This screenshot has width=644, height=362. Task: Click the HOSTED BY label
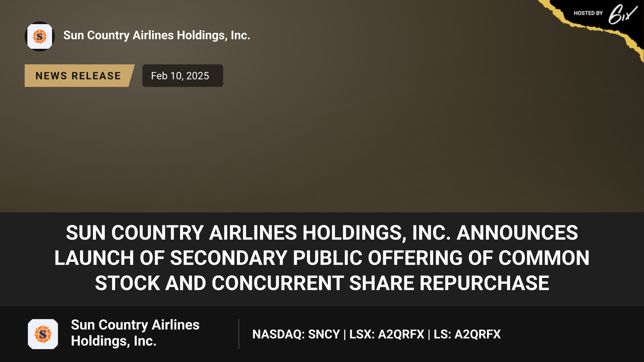pyautogui.click(x=588, y=13)
